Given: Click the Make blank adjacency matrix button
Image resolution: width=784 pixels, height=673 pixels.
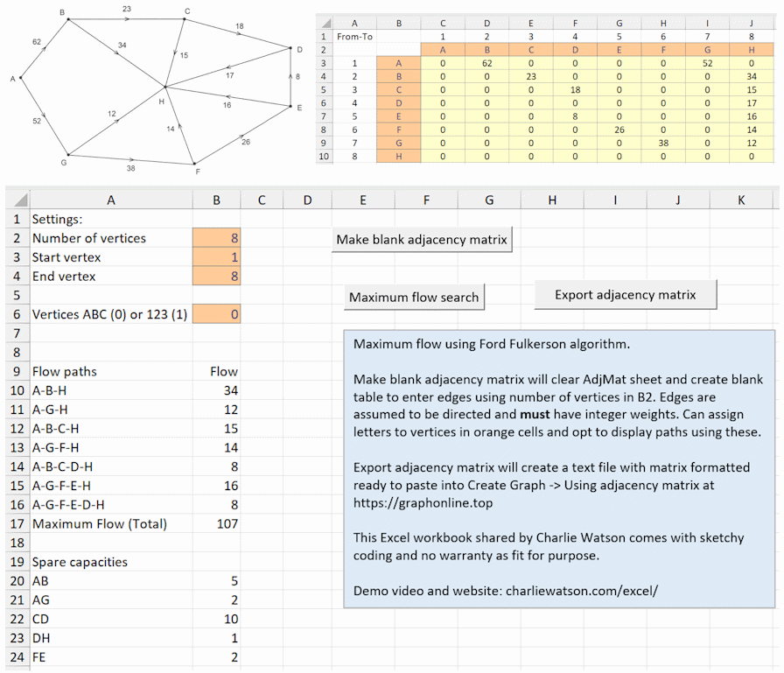Looking at the screenshot, I should (422, 240).
